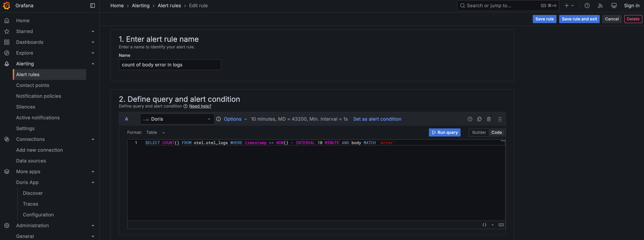This screenshot has width=644, height=240.
Task: Click the help circle icon next to Need help
Action: [185, 106]
